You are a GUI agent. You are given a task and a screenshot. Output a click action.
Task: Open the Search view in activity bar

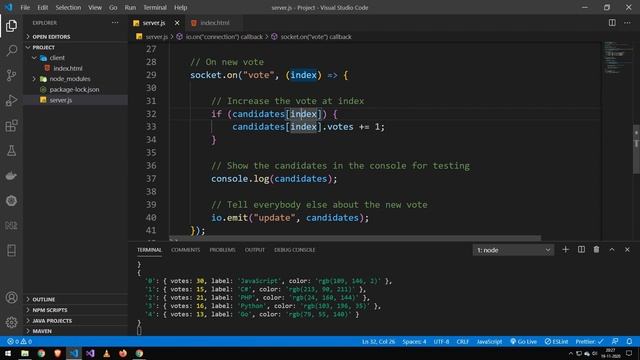click(x=11, y=50)
